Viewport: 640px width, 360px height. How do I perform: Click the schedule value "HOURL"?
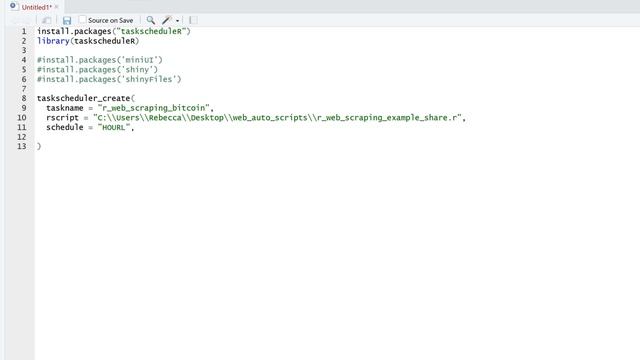pos(114,127)
